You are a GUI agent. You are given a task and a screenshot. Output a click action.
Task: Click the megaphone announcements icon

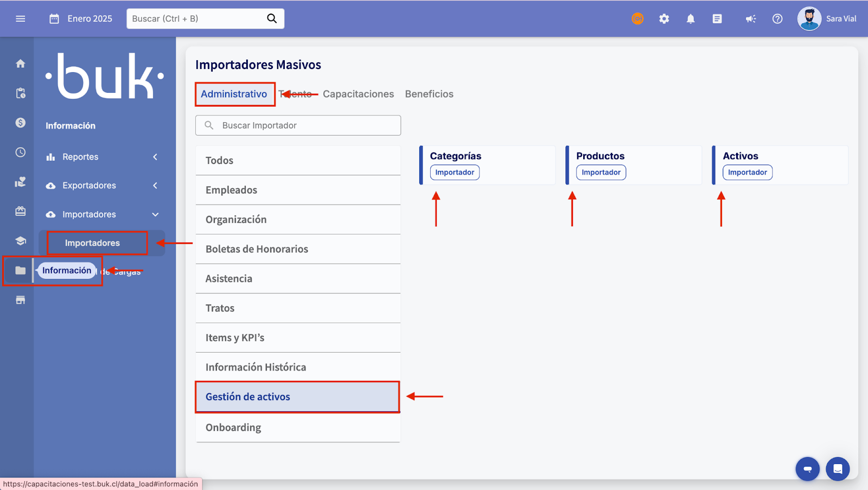coord(750,19)
